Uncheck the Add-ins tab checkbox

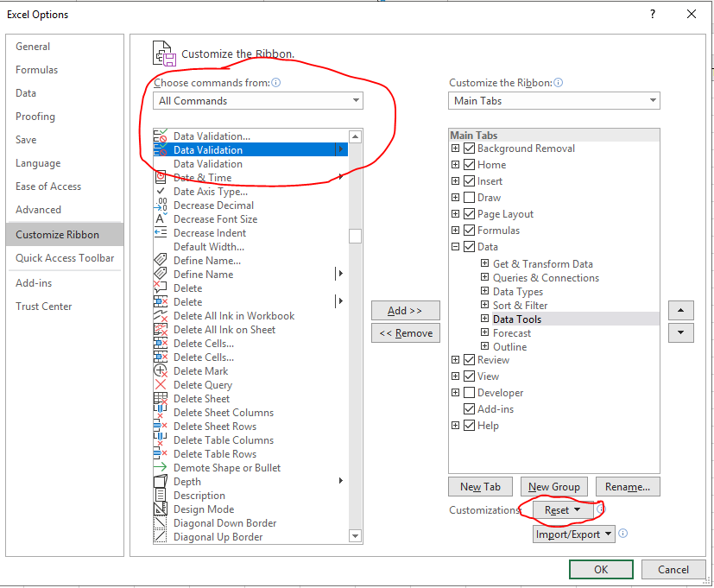point(469,408)
